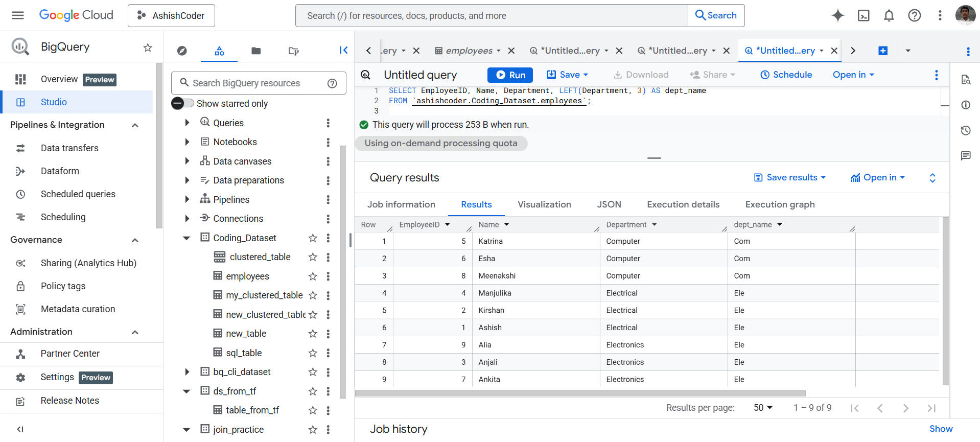Click the top Search button
The image size is (980, 442).
coord(716,15)
